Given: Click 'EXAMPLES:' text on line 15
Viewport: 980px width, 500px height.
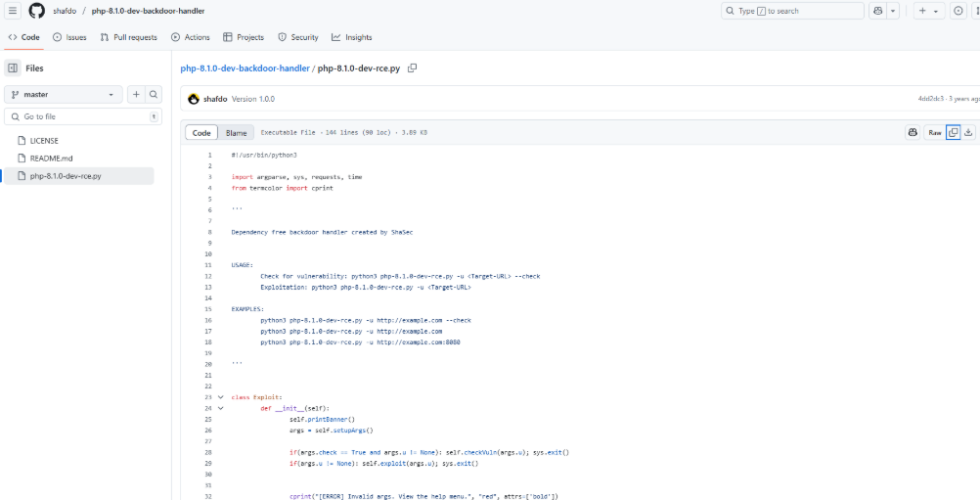Looking at the screenshot, I should click(247, 309).
